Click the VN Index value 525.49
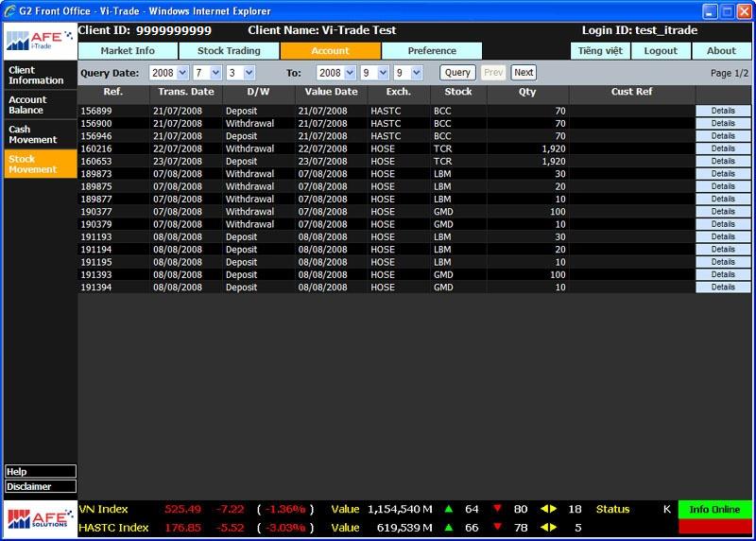Viewport: 756px width, 541px height. tap(182, 509)
